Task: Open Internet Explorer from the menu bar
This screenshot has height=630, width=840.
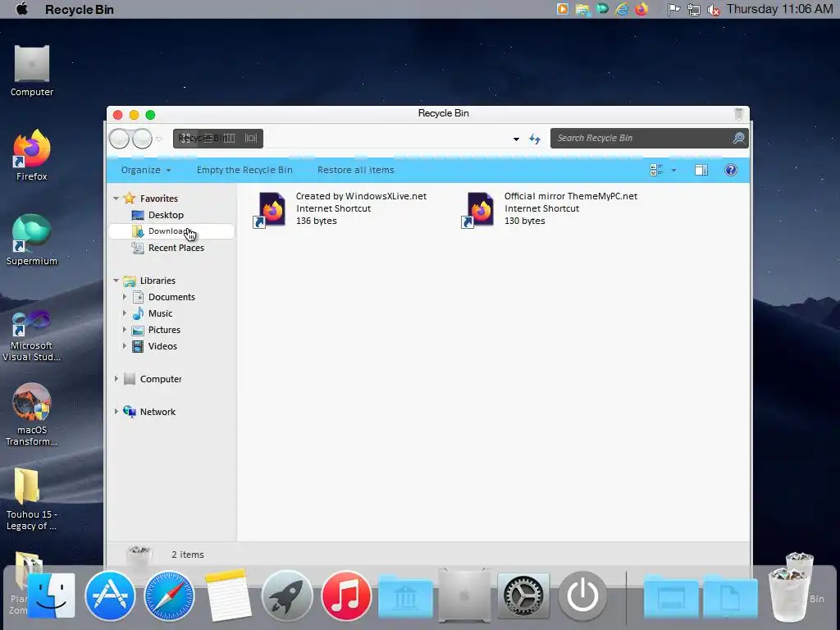Action: (622, 9)
